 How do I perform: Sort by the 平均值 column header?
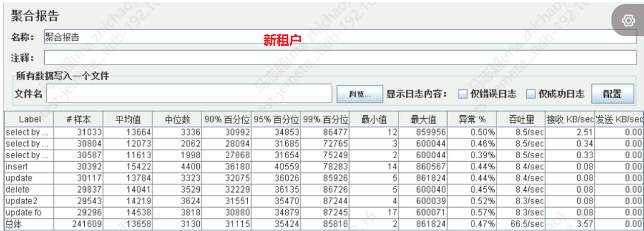click(x=128, y=119)
